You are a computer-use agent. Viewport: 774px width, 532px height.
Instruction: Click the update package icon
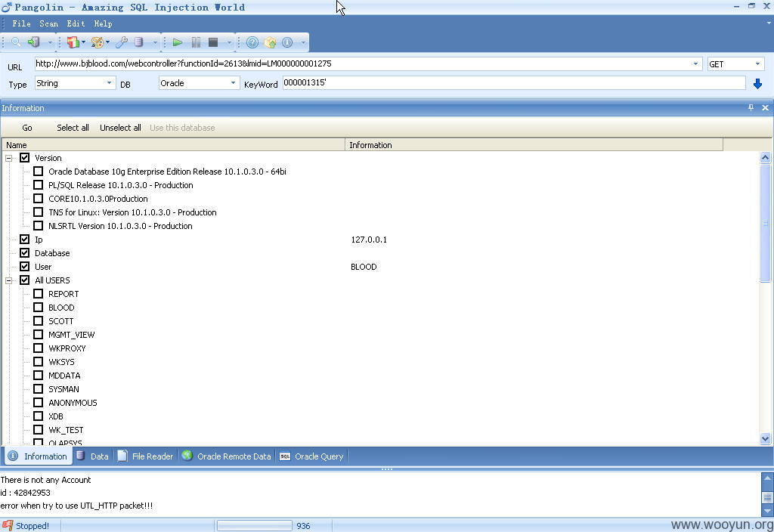click(x=270, y=42)
